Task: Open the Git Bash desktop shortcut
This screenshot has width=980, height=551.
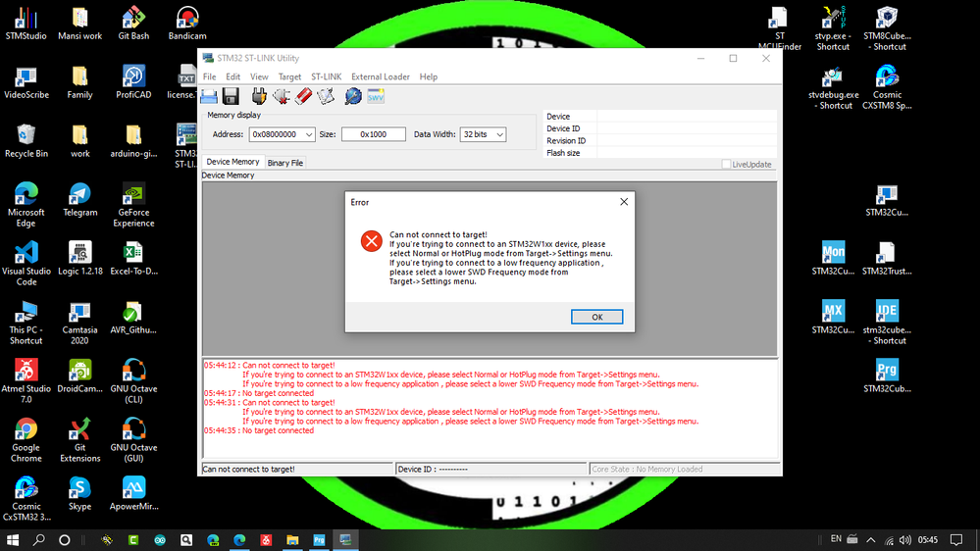Action: point(133,24)
